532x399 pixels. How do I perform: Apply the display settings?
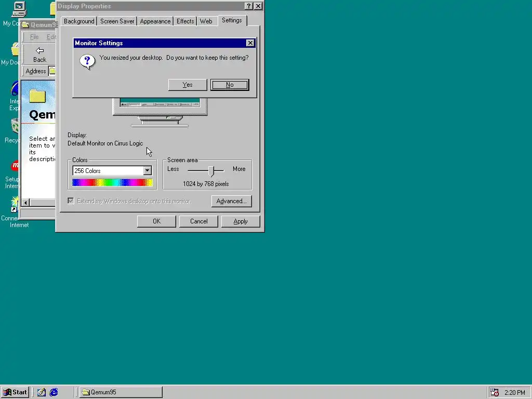pyautogui.click(x=241, y=221)
